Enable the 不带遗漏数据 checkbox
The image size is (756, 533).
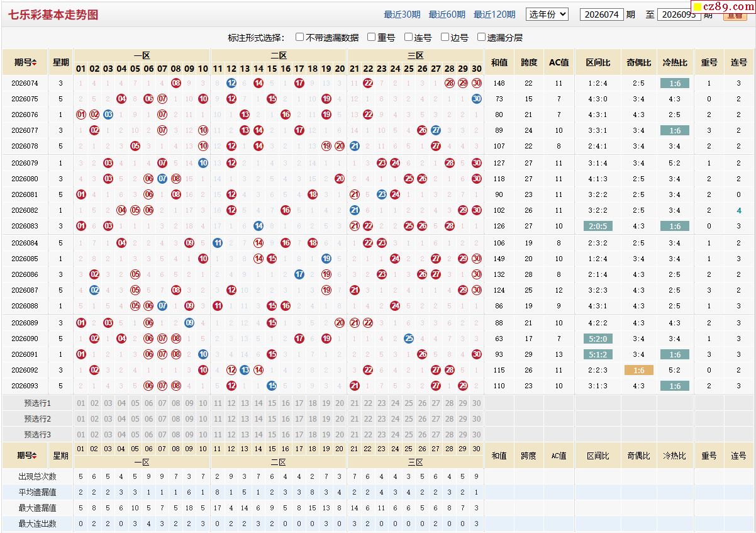300,37
